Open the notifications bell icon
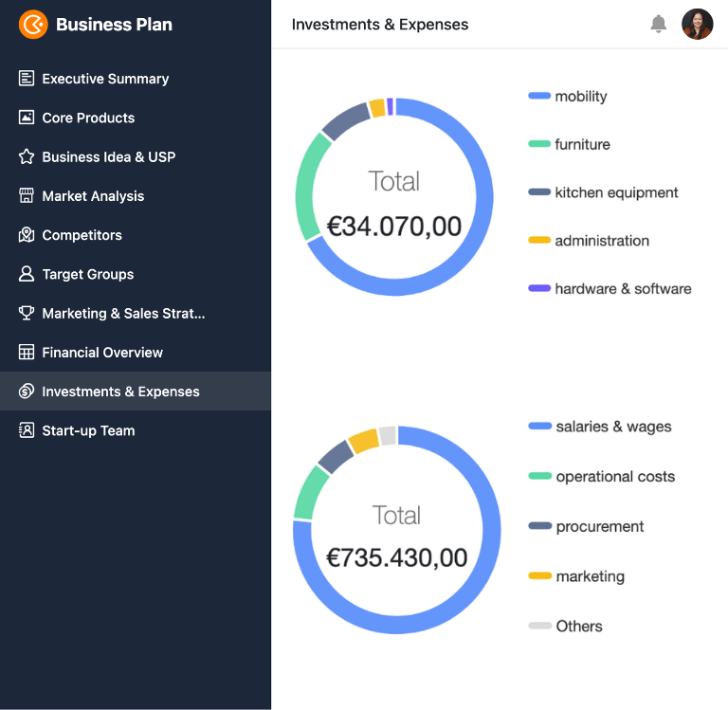Viewport: 728px width, 710px height. point(658,24)
